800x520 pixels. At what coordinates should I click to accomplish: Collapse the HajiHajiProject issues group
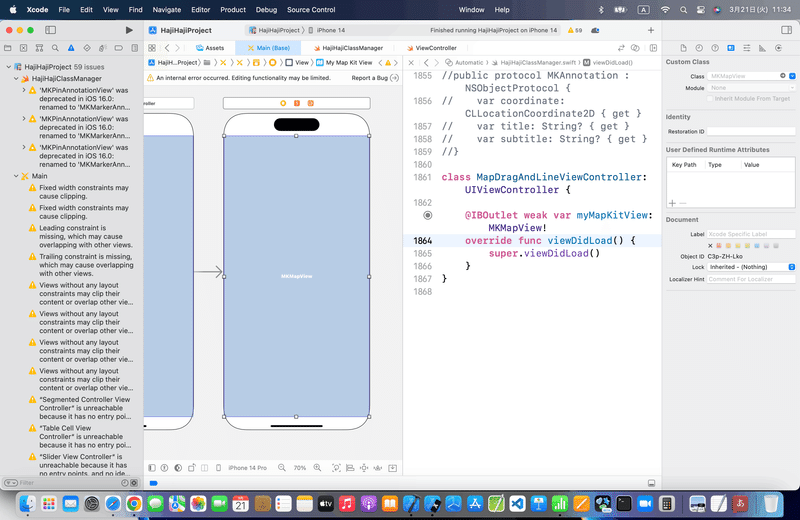pyautogui.click(x=9, y=67)
